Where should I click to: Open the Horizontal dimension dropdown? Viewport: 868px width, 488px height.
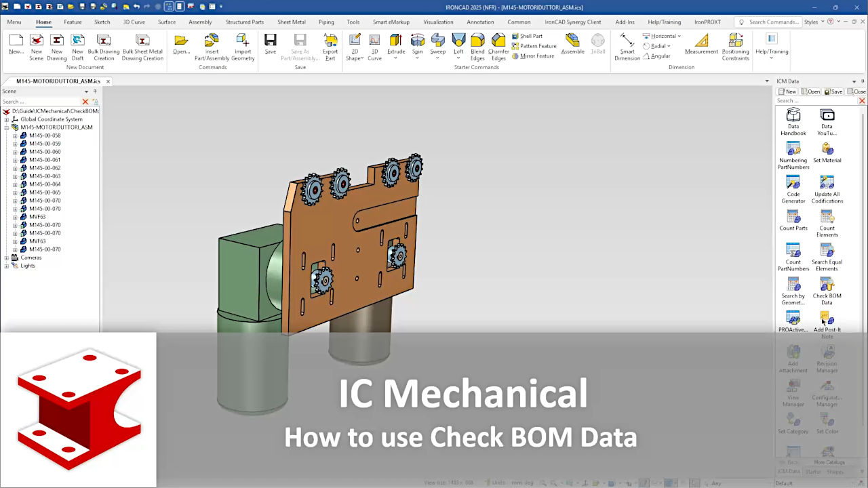click(681, 36)
